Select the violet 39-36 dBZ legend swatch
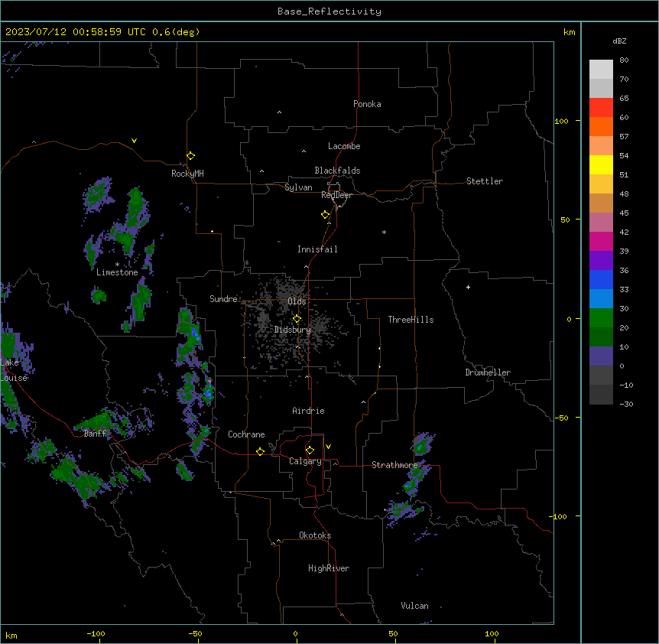659x644 pixels. [x=601, y=261]
